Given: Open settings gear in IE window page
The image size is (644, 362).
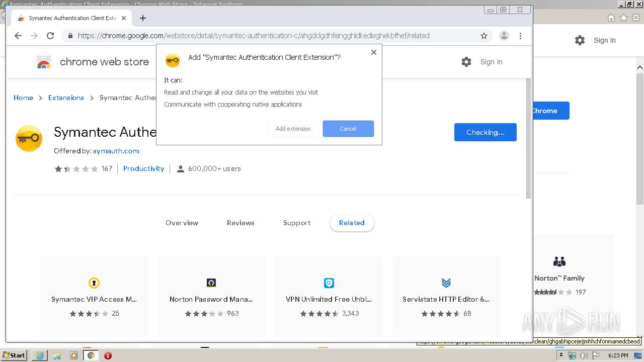Looking at the screenshot, I should tap(580, 40).
